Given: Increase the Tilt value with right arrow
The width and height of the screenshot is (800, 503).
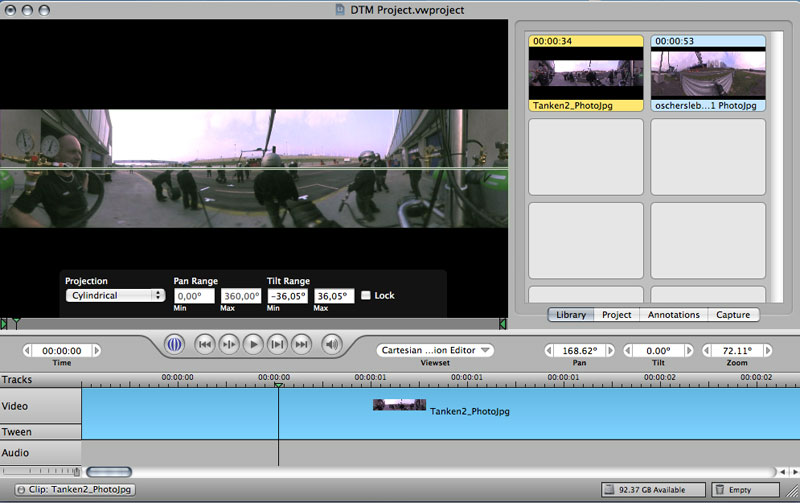Looking at the screenshot, I should pos(689,350).
